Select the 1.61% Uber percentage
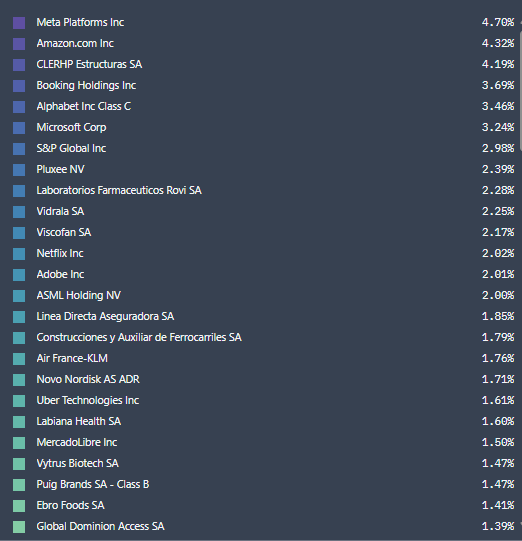This screenshot has width=522, height=541. (x=498, y=401)
